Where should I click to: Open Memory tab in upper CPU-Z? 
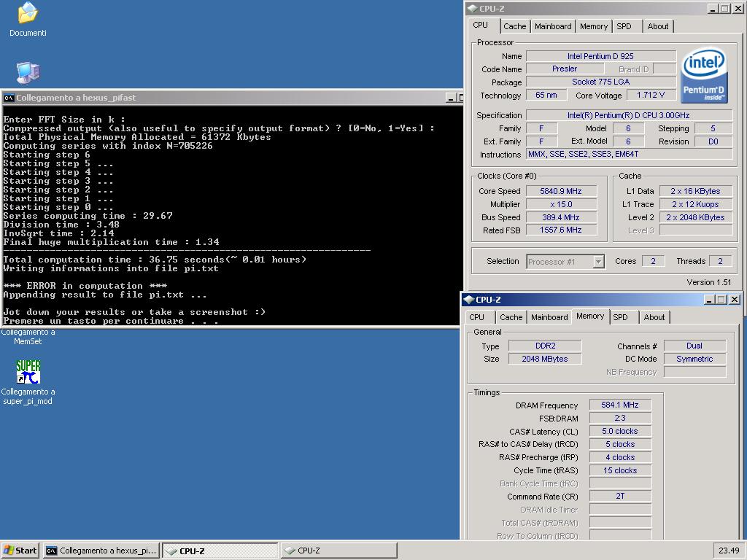pos(594,27)
